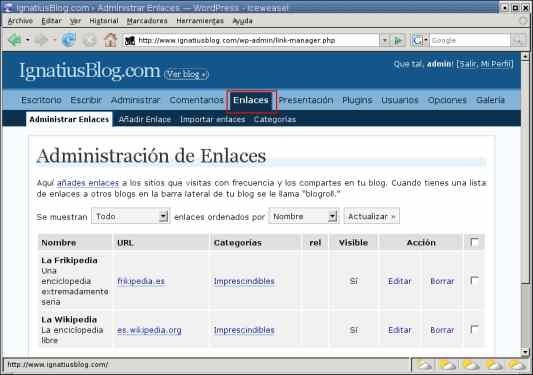The height and width of the screenshot is (375, 533).
Task: Switch to the Plugins admin tab
Action: (357, 100)
